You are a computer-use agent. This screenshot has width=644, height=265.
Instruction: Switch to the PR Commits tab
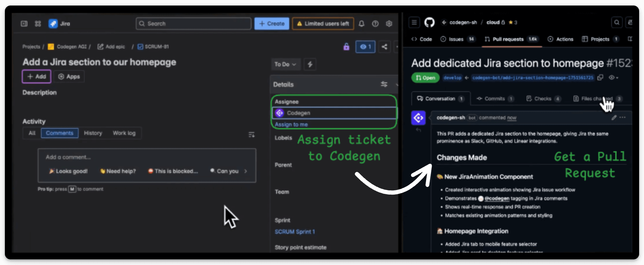[x=495, y=99]
